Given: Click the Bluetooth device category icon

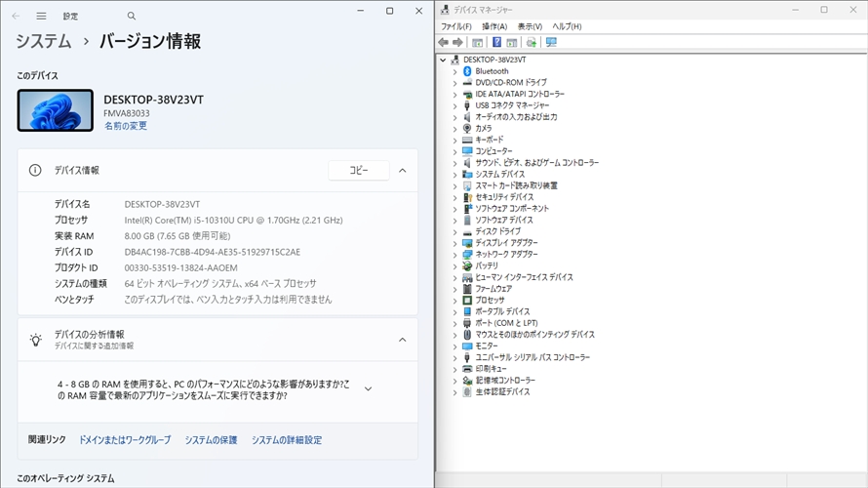Looking at the screenshot, I should (467, 71).
